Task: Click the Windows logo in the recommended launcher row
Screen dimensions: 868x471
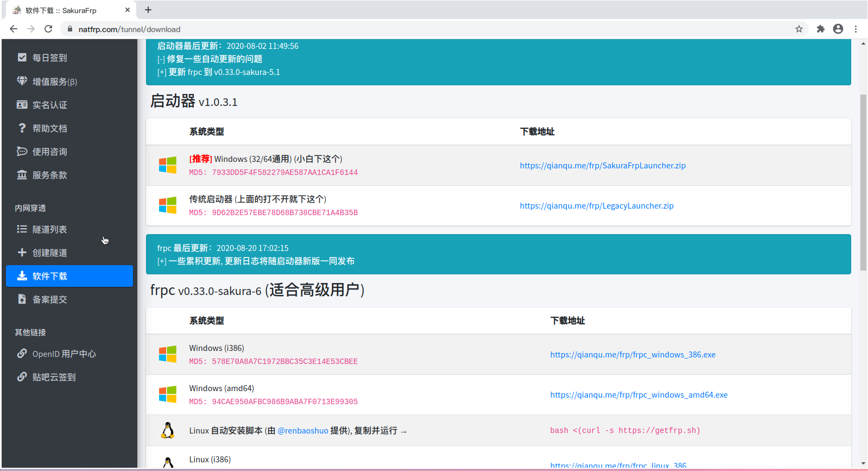Action: click(x=168, y=165)
